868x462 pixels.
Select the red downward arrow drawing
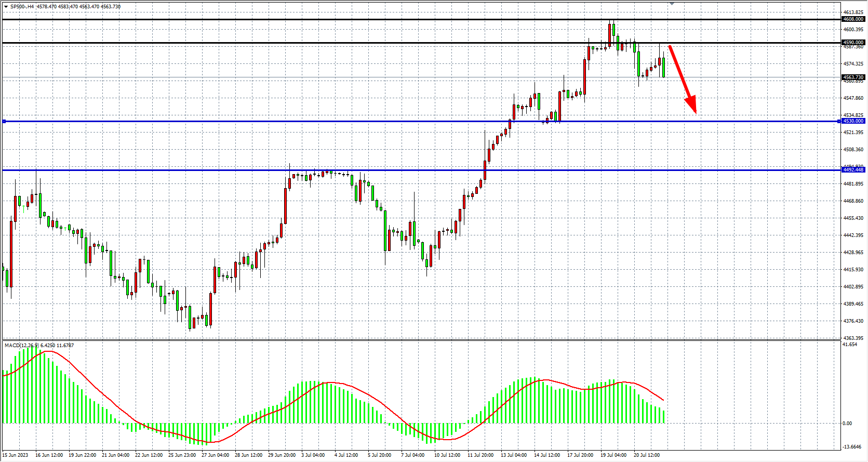coord(682,78)
